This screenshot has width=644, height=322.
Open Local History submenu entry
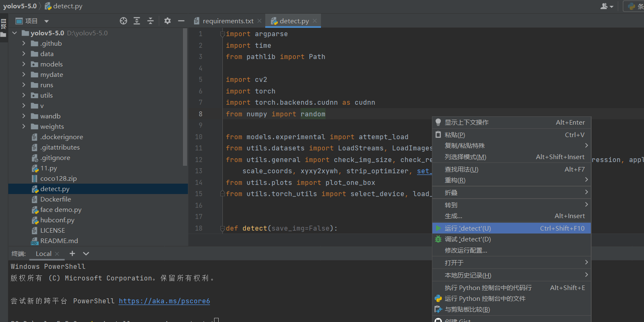coord(512,275)
